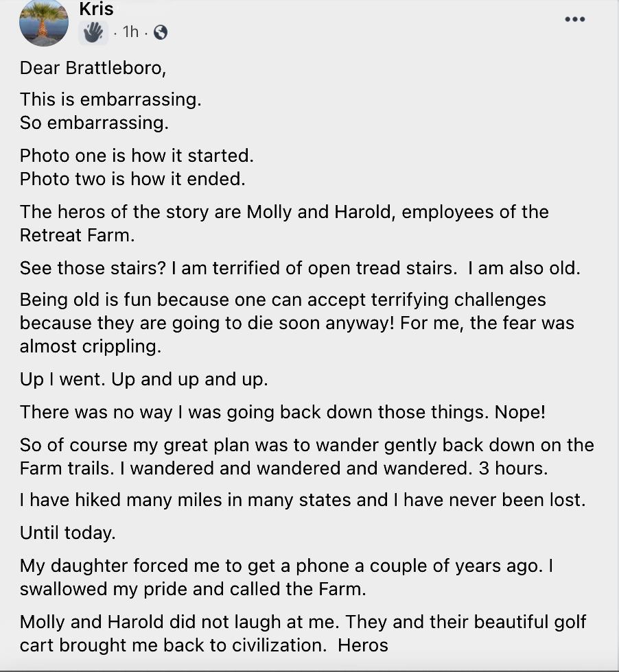This screenshot has width=619, height=672.
Task: Click the words "Retreat Farm." in the post
Action: pyautogui.click(x=78, y=235)
